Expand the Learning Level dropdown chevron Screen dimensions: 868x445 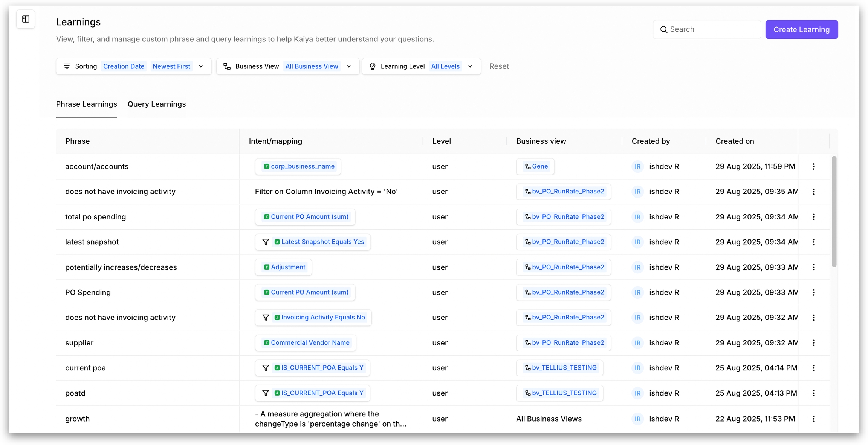click(470, 66)
